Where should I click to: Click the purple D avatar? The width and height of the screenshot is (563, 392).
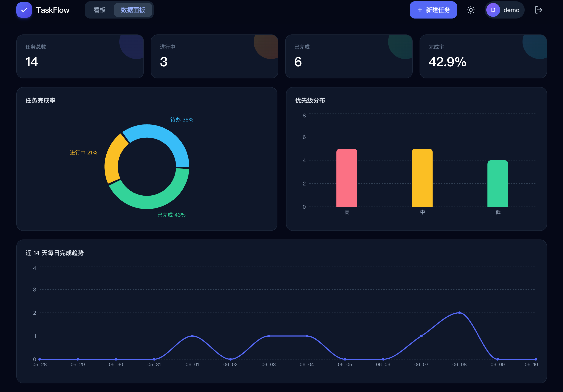pyautogui.click(x=493, y=10)
